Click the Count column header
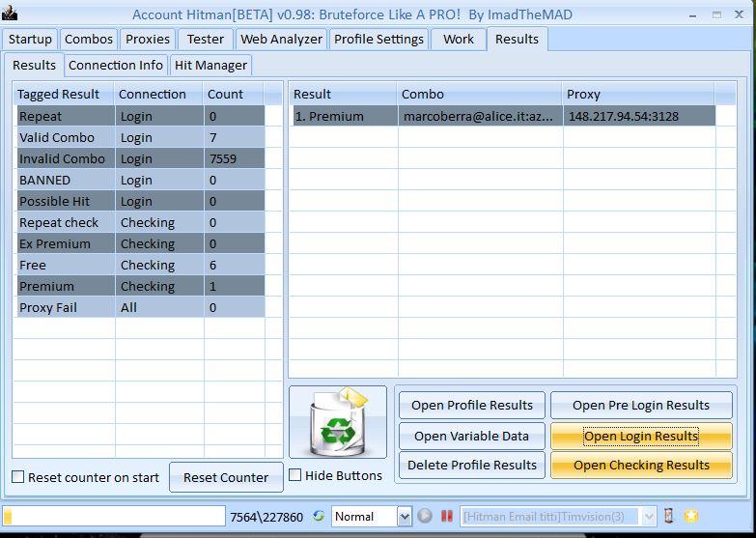Viewport: 756px width, 538px height. (234, 94)
